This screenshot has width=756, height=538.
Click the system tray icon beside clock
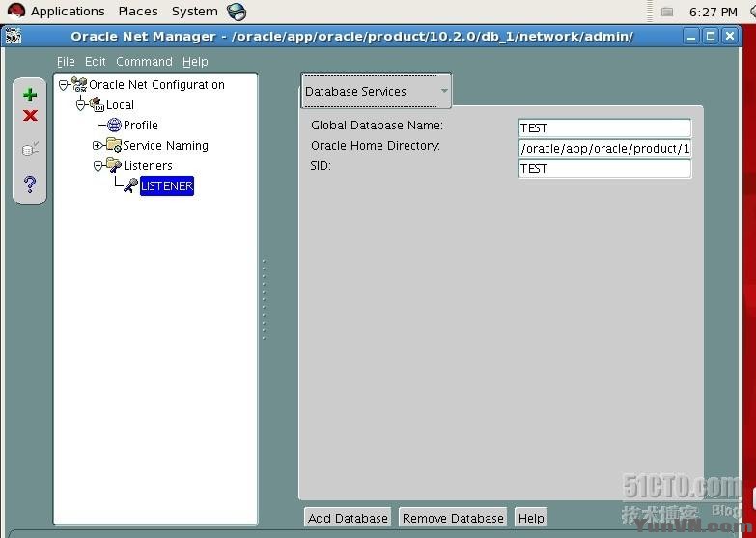(667, 12)
